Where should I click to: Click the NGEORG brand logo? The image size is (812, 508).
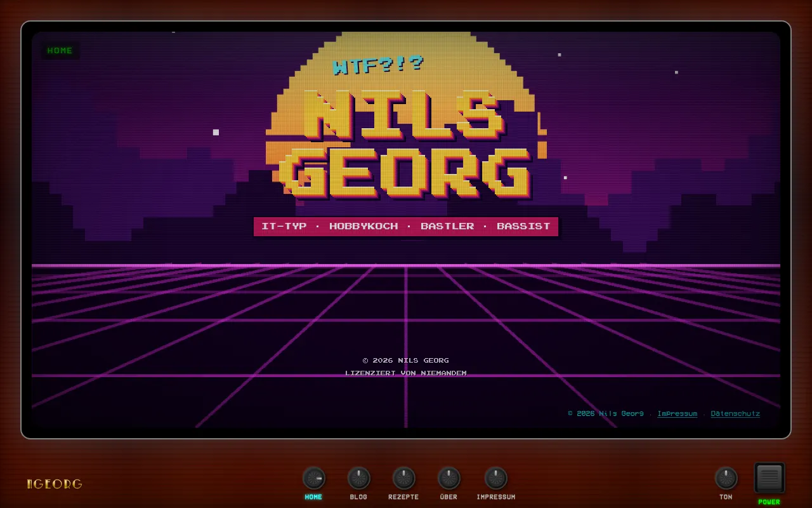[x=55, y=484]
